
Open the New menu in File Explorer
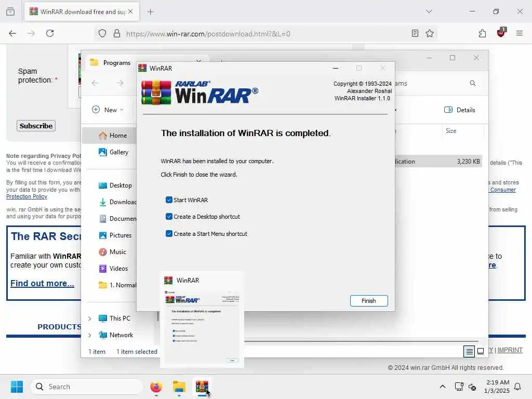tap(108, 110)
